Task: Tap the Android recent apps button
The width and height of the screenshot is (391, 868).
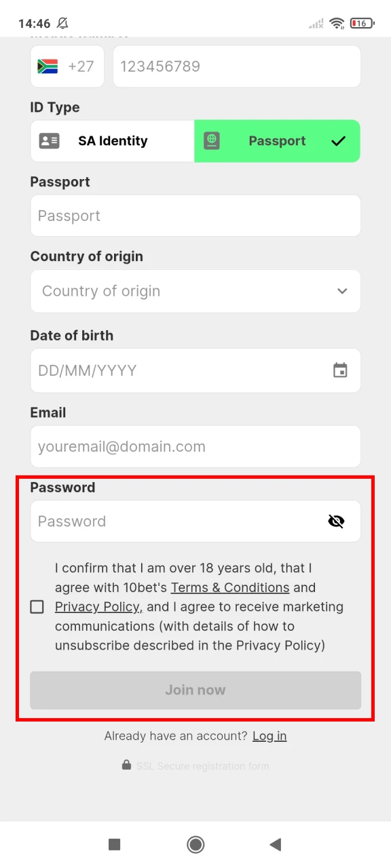Action: click(x=114, y=844)
